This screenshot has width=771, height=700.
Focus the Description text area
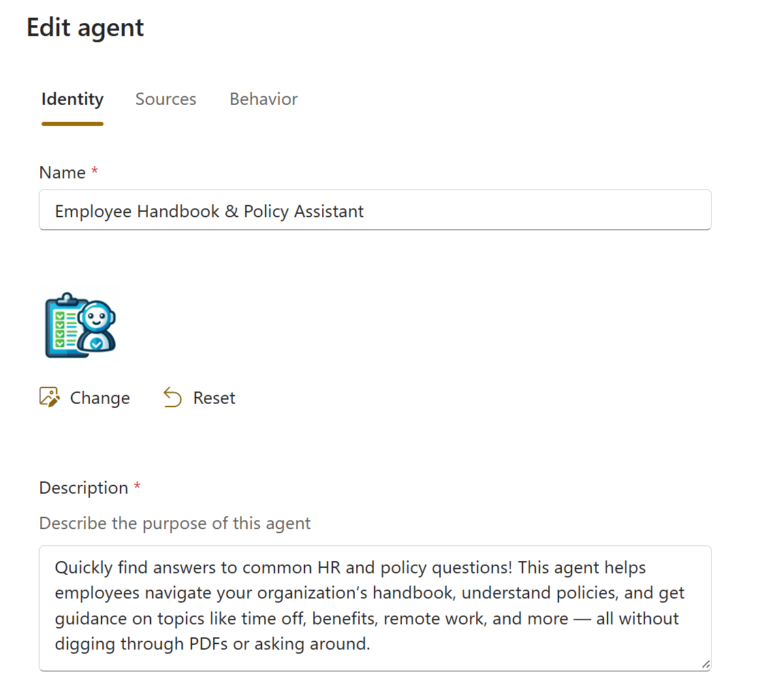click(x=375, y=606)
